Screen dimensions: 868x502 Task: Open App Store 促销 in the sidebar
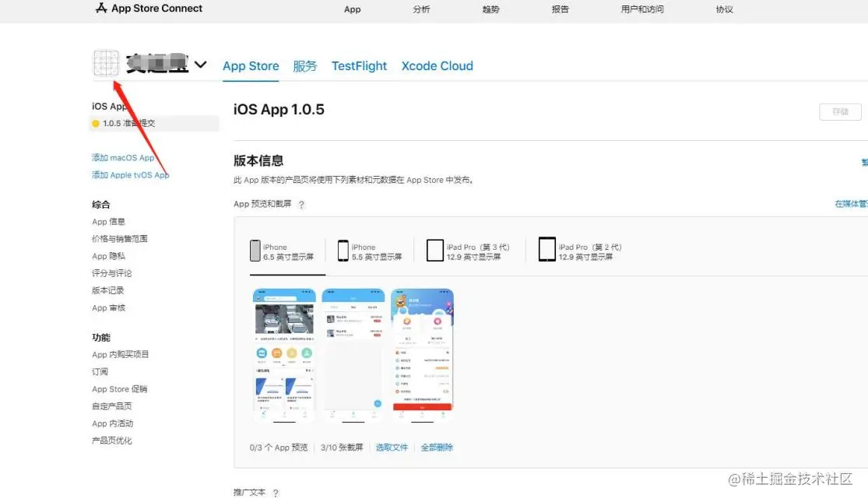tap(120, 389)
